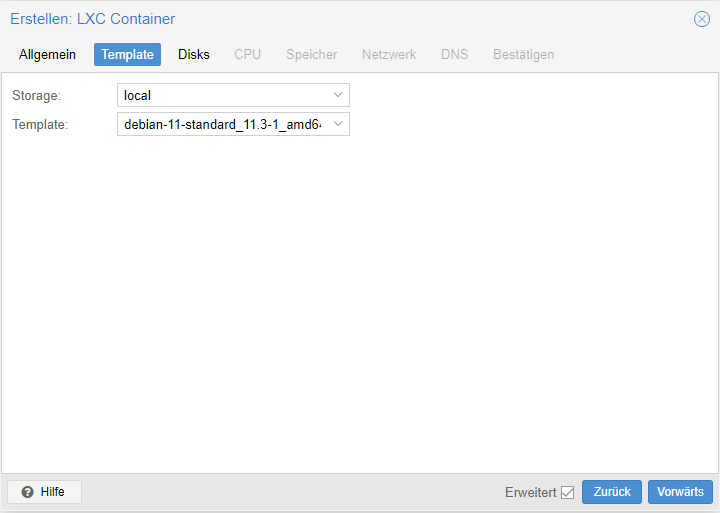
Task: Click the question mark help icon
Action: 28,492
